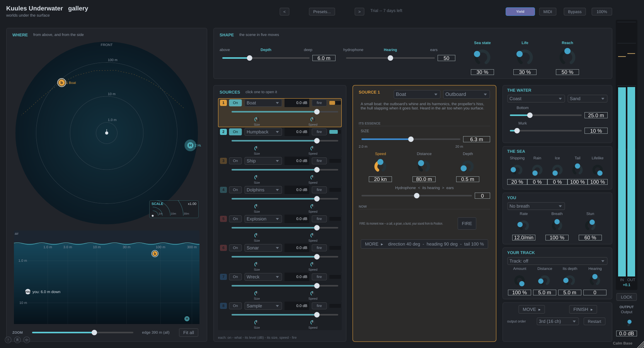Click the H marker at side view bottom
Viewport: 644px width, 348px height.
(x=187, y=319)
